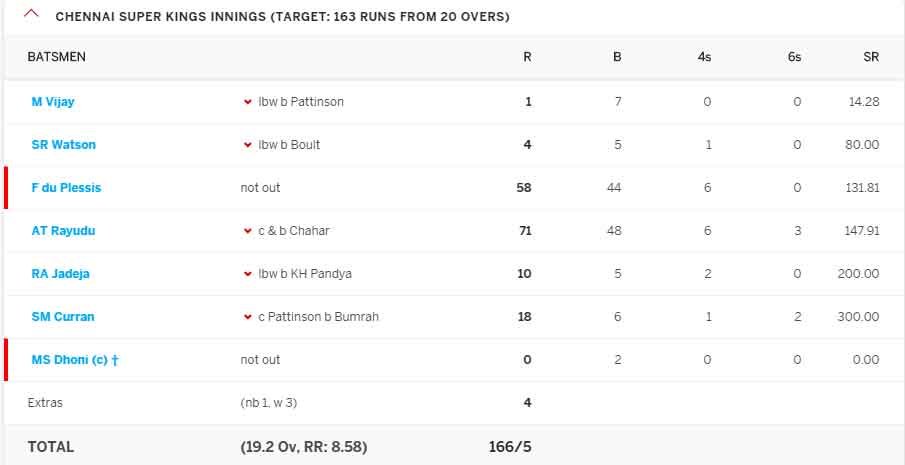Open SM Curran player profile

point(63,317)
